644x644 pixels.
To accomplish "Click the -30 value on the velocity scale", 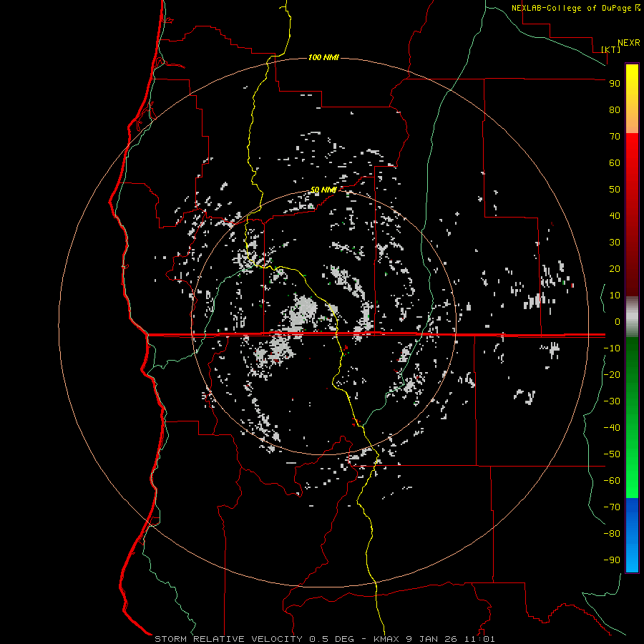I will pos(612,401).
